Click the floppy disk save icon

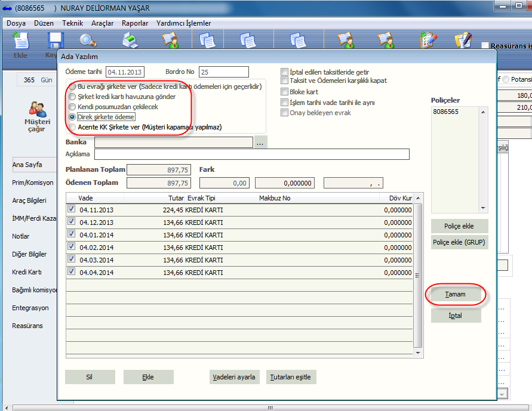[x=56, y=41]
